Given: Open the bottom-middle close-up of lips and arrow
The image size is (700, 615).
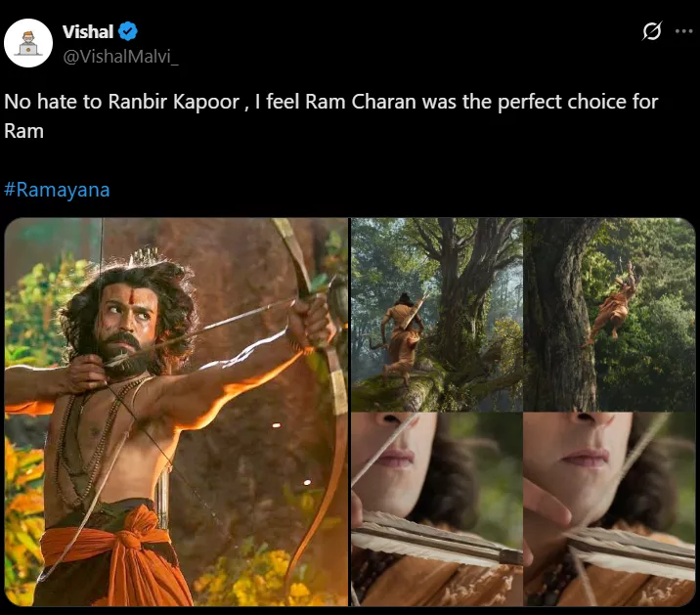Looking at the screenshot, I should point(437,508).
